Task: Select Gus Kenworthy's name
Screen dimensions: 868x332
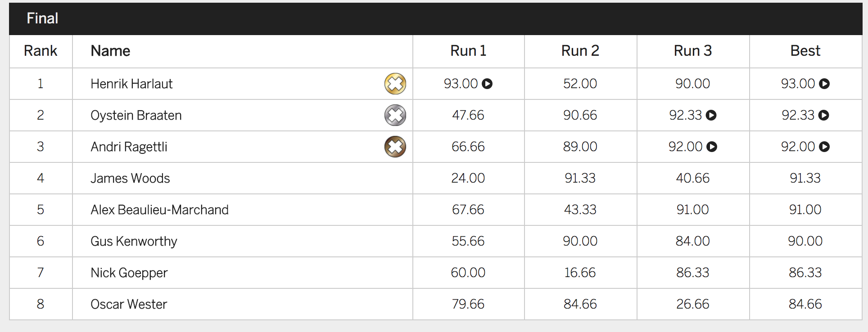Action: click(x=134, y=242)
